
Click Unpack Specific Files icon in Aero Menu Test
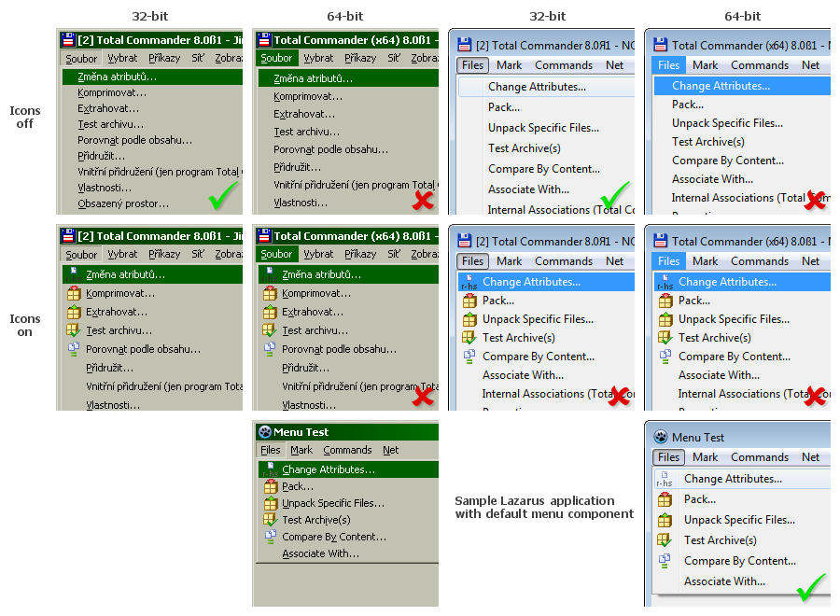(x=665, y=520)
